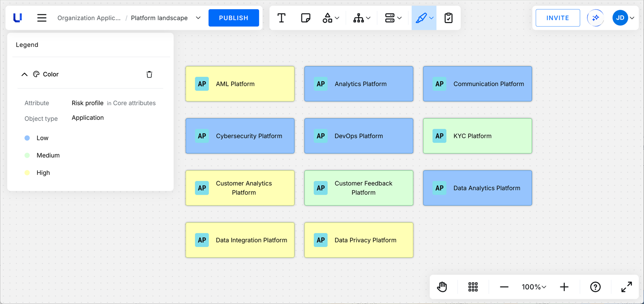This screenshot has width=644, height=304.
Task: Click the Risk profile attribute value
Action: pos(87,103)
